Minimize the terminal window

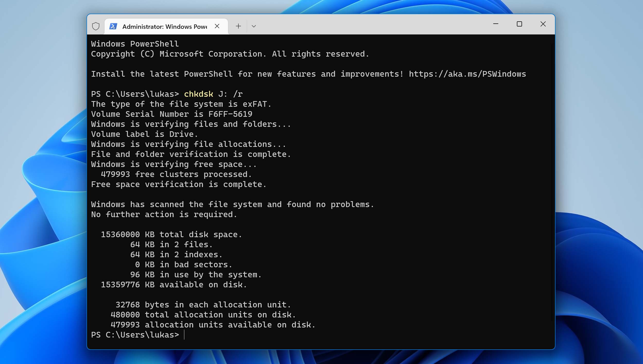tap(496, 24)
